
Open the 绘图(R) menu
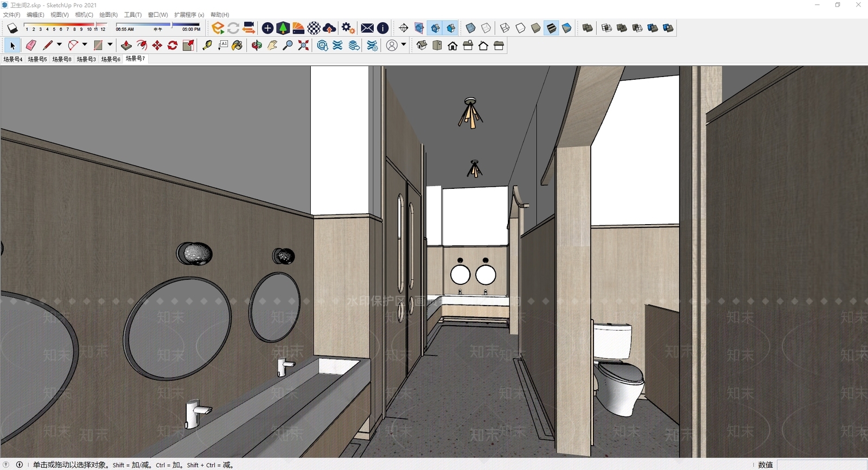click(108, 15)
